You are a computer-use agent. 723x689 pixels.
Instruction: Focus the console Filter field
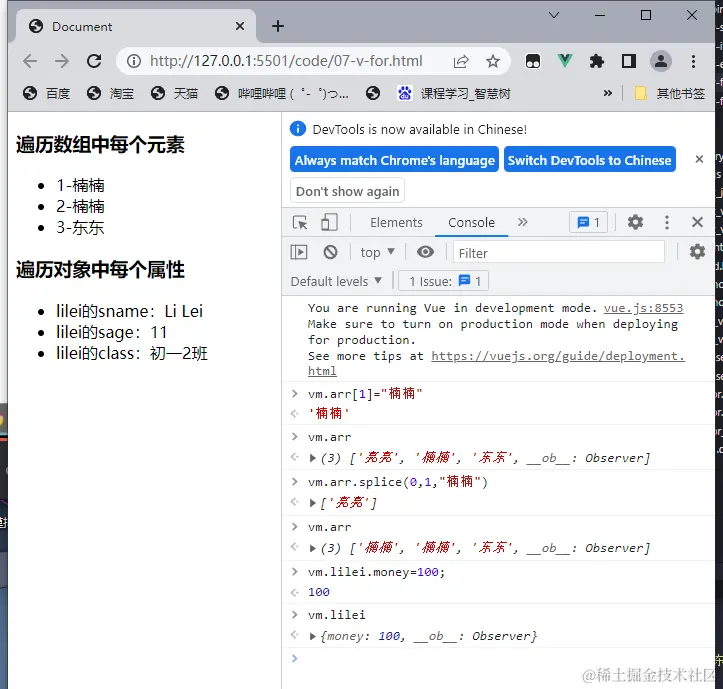point(558,253)
